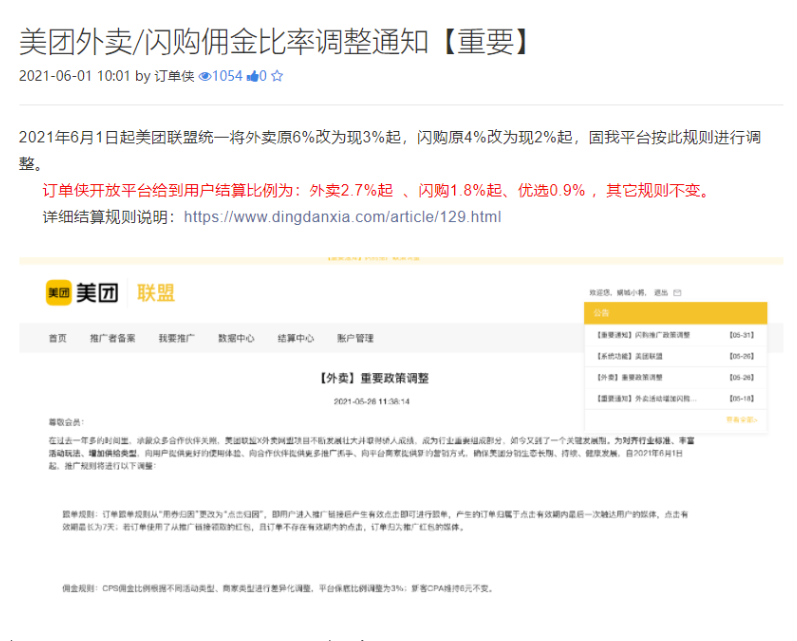Click the mail envelope icon beside 退出
Screen dimensions: 797x641
point(677,293)
